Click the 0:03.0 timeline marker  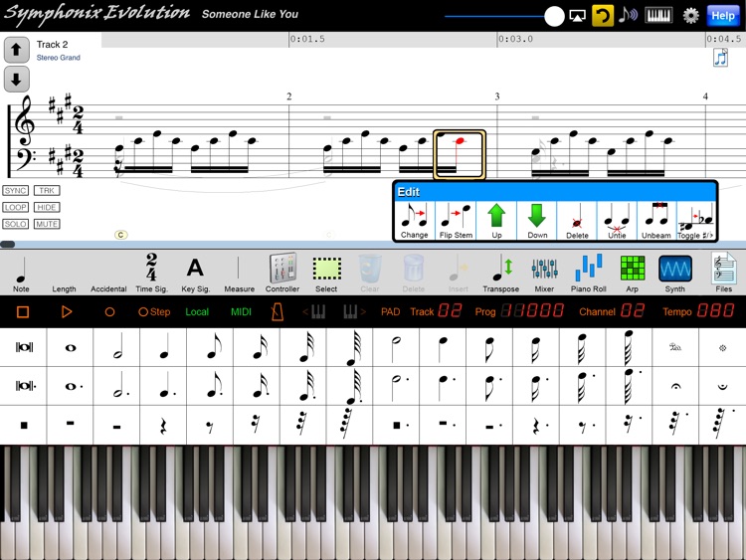click(515, 39)
